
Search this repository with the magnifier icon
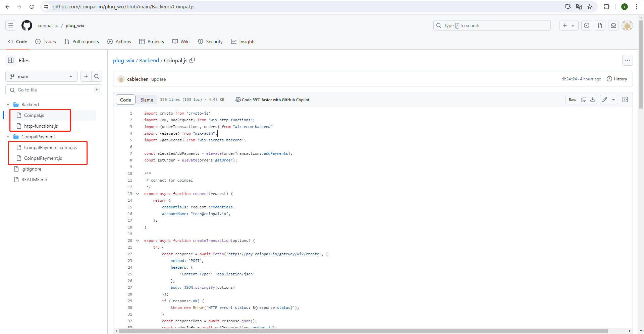(97, 76)
